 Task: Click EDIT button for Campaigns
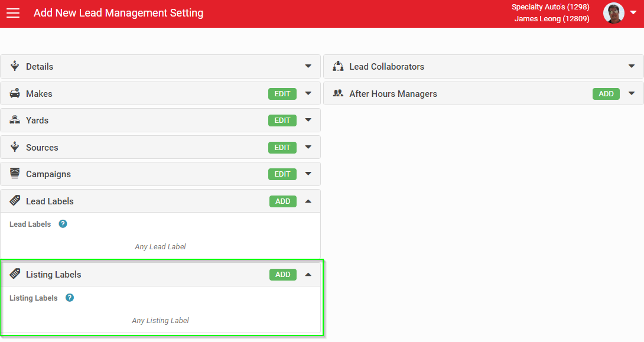coord(282,174)
